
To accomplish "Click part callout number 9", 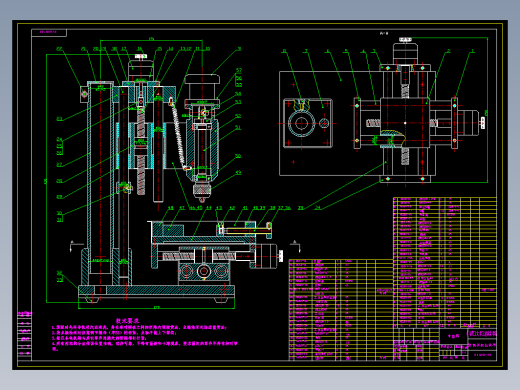I will [x=239, y=49].
